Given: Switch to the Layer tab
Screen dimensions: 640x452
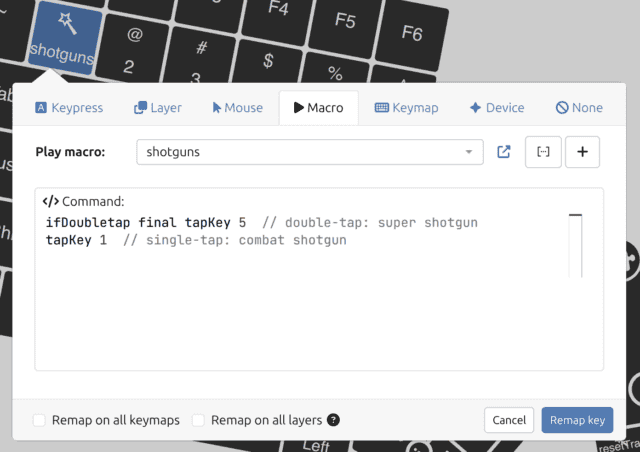Looking at the screenshot, I should click(158, 107).
